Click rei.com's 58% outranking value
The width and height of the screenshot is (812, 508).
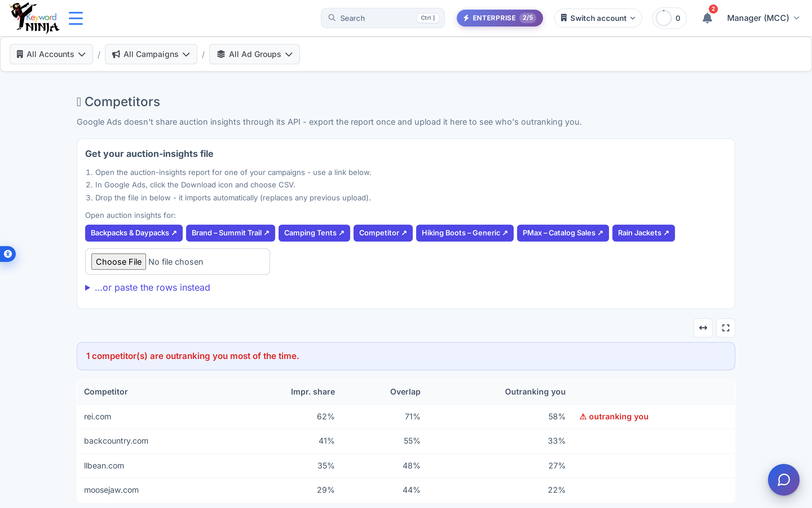[x=557, y=417]
